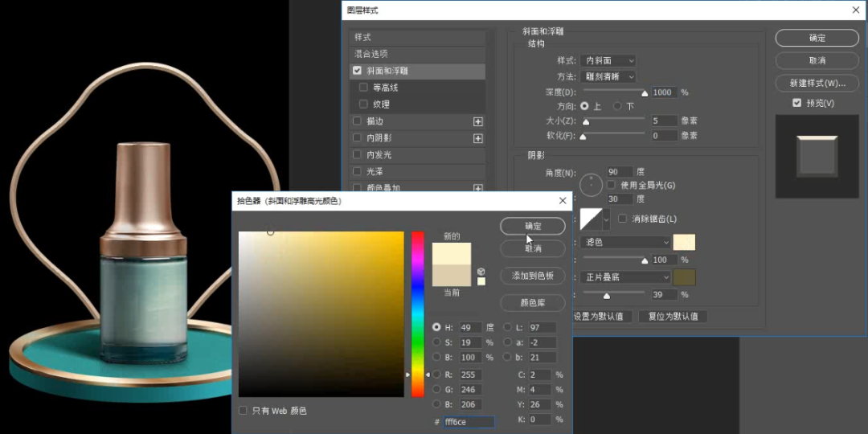Select the 下 direction radio button
The height and width of the screenshot is (434, 868).
point(617,106)
